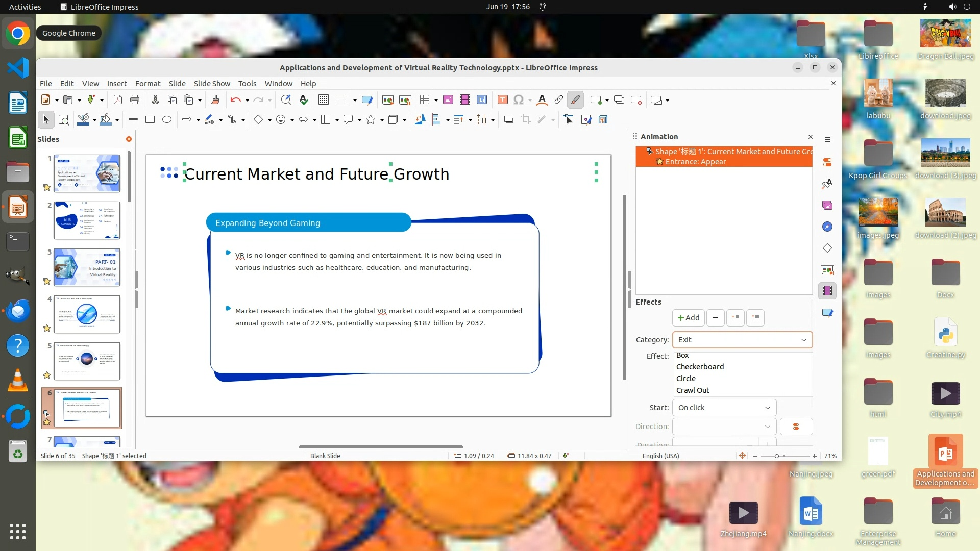Screen dimensions: 980x551
Task: Click the Crop Image tool
Action: (x=525, y=119)
